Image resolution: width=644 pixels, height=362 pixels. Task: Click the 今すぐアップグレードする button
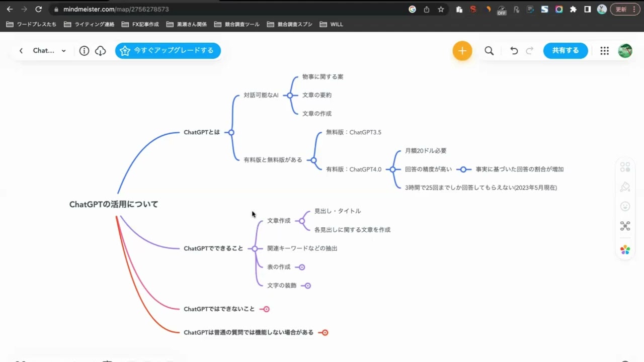(168, 51)
